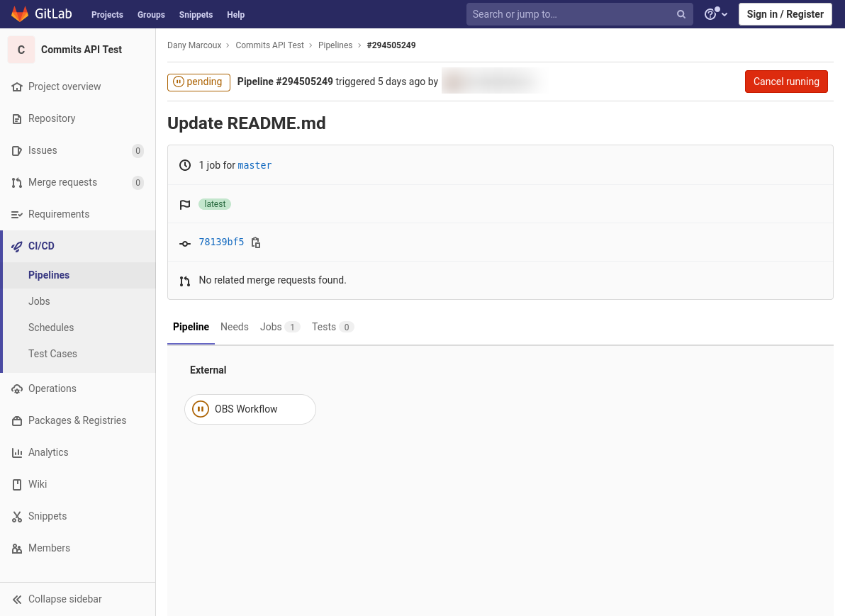The image size is (845, 616).
Task: Click the Analytics chart icon
Action: coord(16,452)
